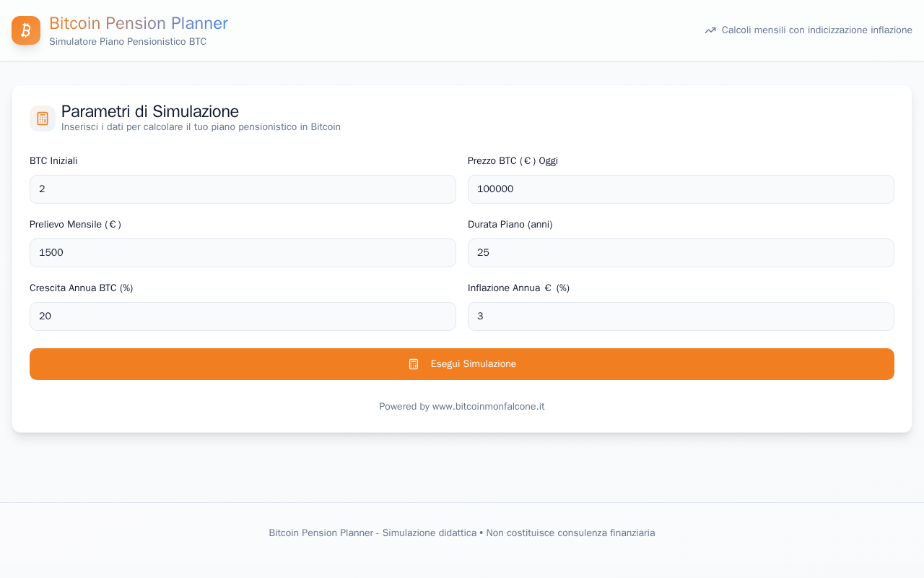
Task: Click the Simulatore Piano Pensionistico BTC subtitle
Action: [x=128, y=42]
